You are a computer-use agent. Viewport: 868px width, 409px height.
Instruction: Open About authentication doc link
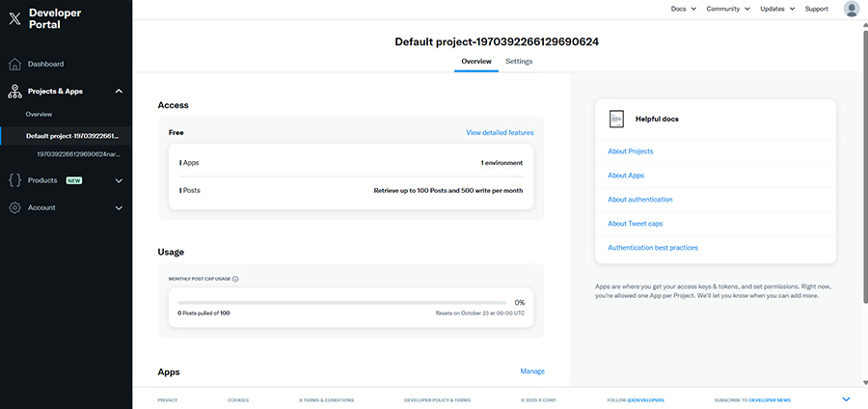(x=640, y=200)
